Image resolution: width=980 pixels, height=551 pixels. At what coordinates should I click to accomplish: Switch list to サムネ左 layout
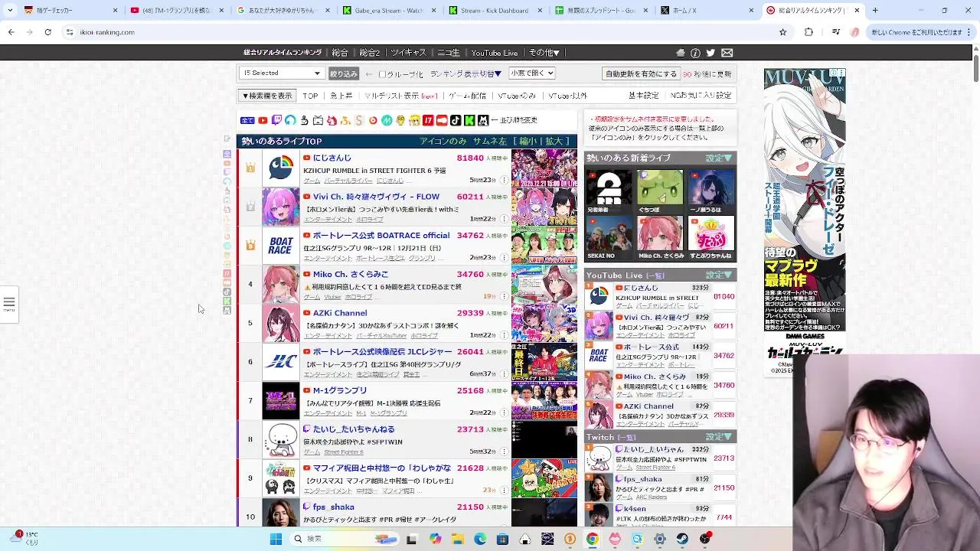(490, 142)
